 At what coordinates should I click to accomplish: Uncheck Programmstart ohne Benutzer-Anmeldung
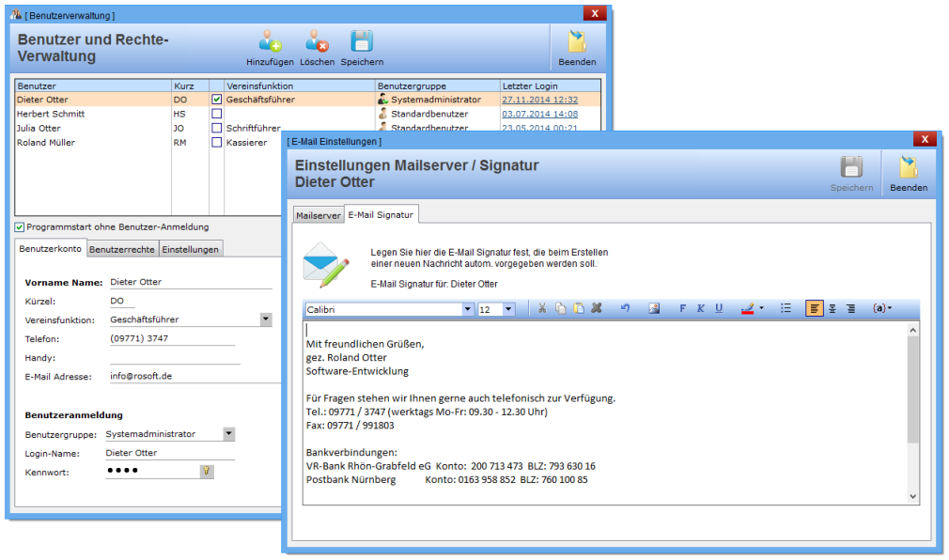[20, 226]
